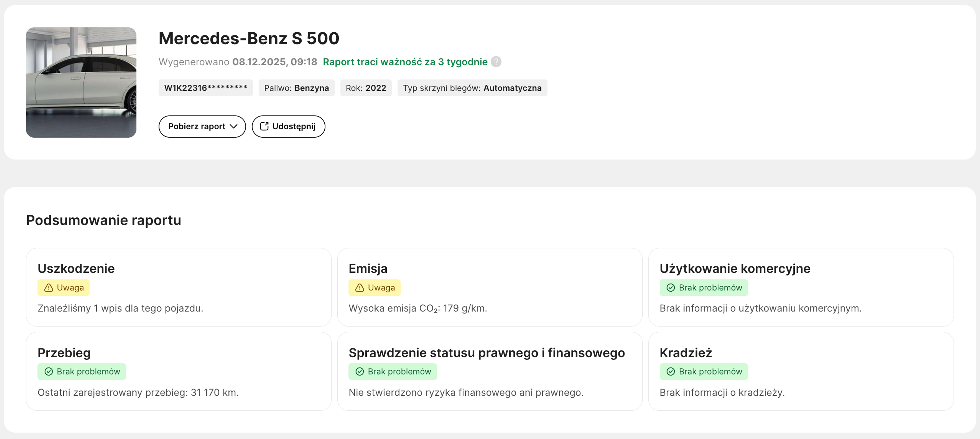
Task: Click Brak problemów badge under Przebieg
Action: [x=82, y=372]
